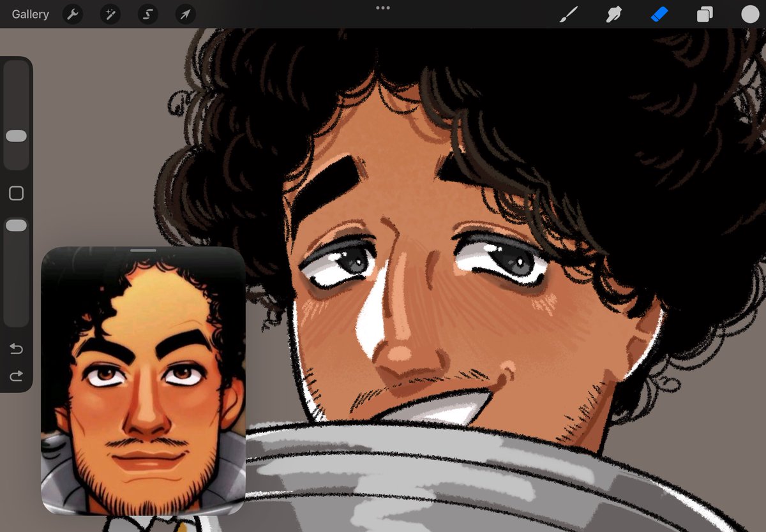The height and width of the screenshot is (532, 766).
Task: Select the Smudge tool
Action: coord(613,14)
